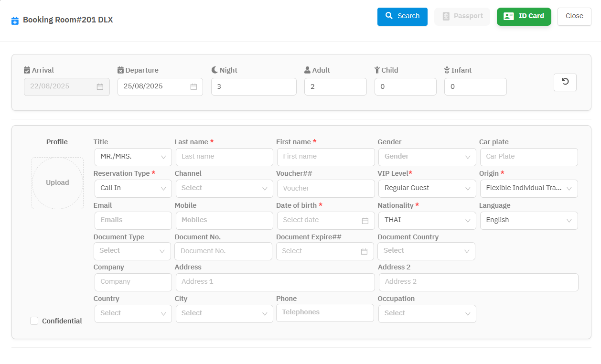Open the Gender dropdown
Image resolution: width=601 pixels, height=364 pixels.
click(427, 157)
